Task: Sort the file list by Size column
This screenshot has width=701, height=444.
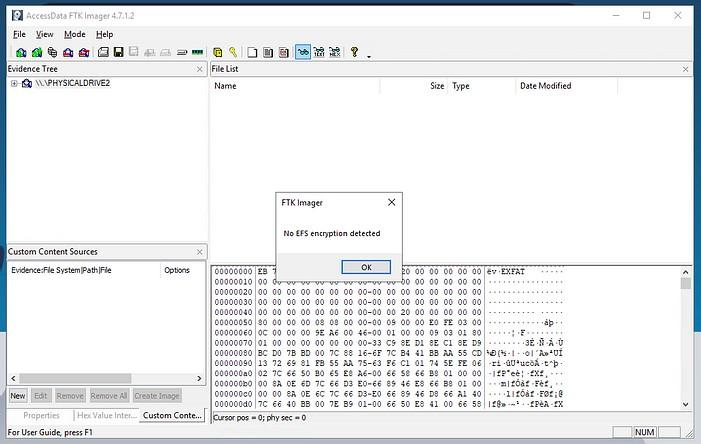Action: point(414,86)
